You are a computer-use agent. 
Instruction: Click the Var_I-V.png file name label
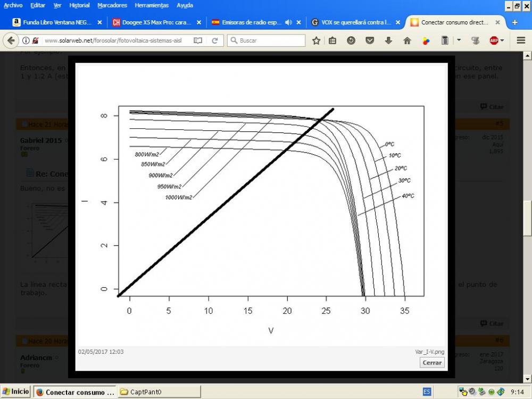click(x=429, y=352)
